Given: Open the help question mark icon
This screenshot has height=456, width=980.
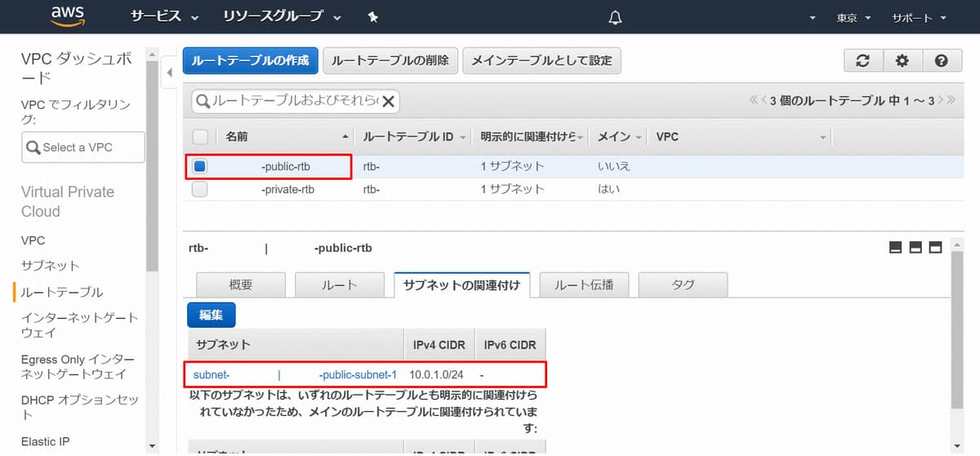Looking at the screenshot, I should click(941, 60).
